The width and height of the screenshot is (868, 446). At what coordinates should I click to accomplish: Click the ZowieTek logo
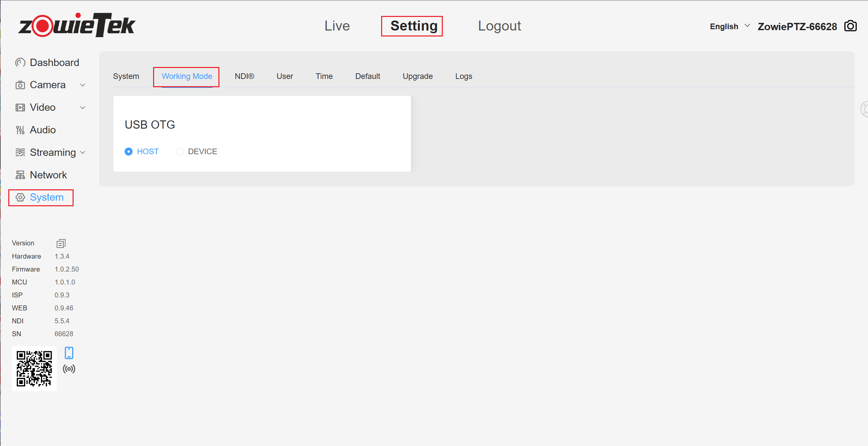point(77,25)
